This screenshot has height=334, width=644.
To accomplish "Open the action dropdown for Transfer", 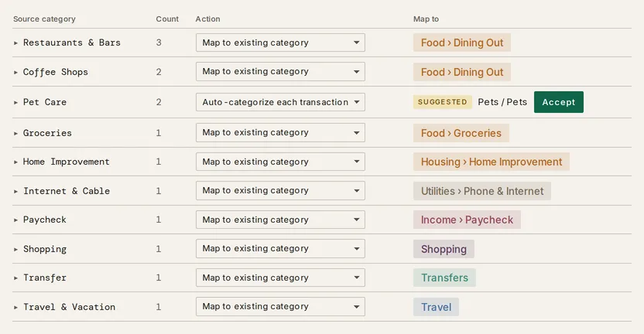I will [x=280, y=278].
